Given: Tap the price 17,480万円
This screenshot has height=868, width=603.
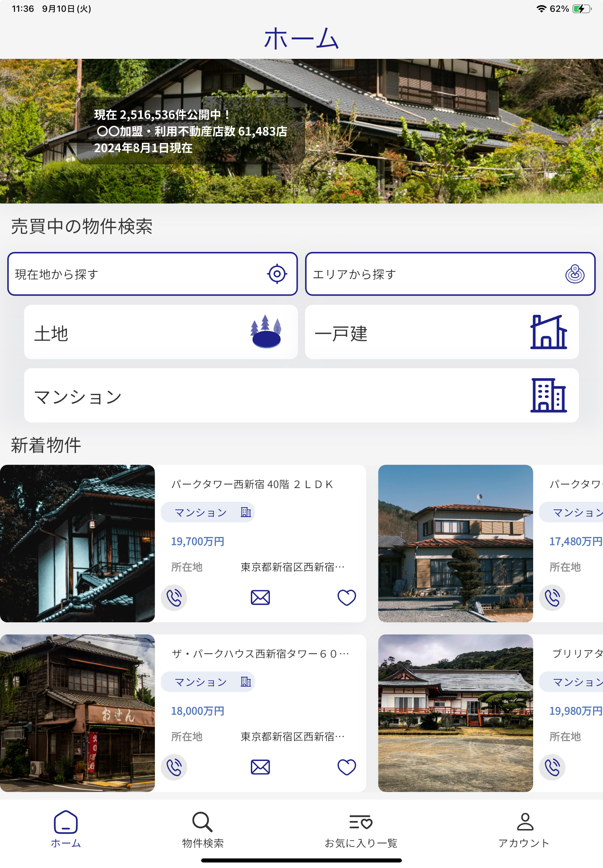Looking at the screenshot, I should (x=576, y=542).
